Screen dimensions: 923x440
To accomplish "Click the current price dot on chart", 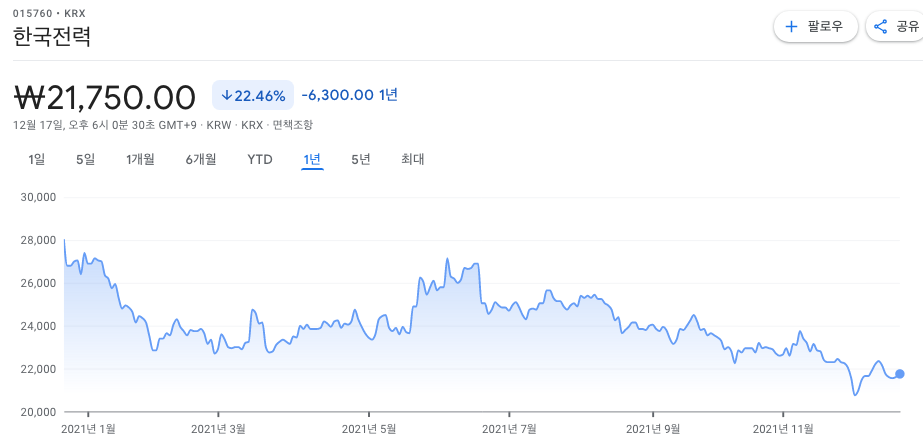I will 899,373.
